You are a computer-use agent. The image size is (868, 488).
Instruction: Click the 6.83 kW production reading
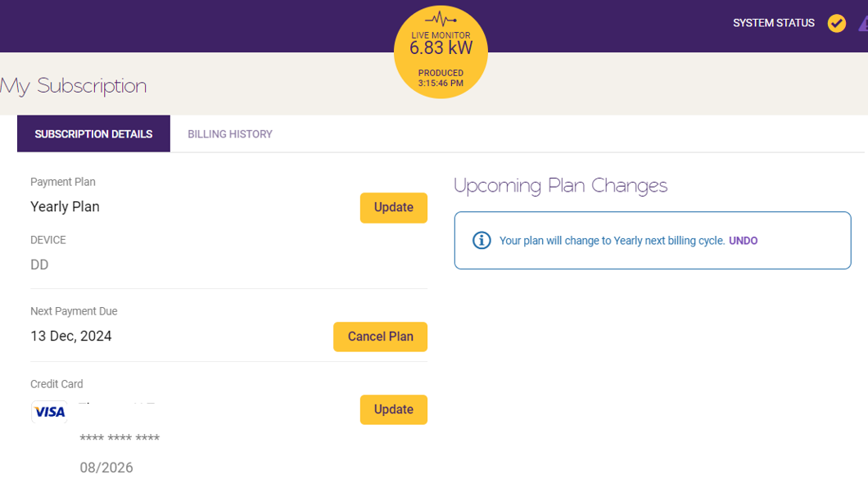click(441, 49)
